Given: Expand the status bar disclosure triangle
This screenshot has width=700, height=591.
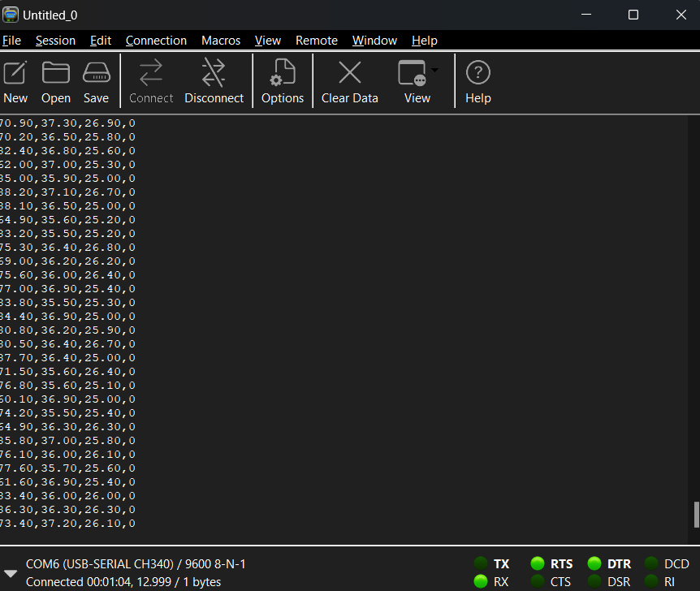Looking at the screenshot, I should [11, 573].
